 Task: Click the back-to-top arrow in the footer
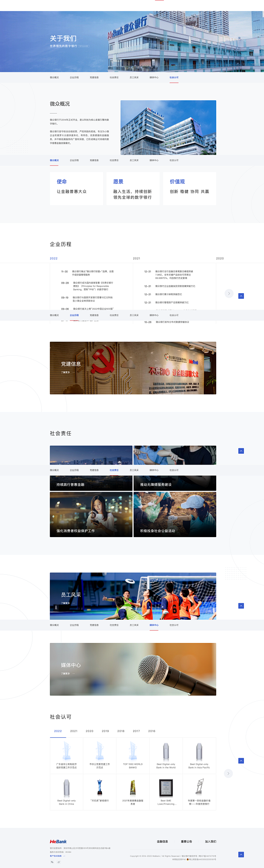[241, 854]
